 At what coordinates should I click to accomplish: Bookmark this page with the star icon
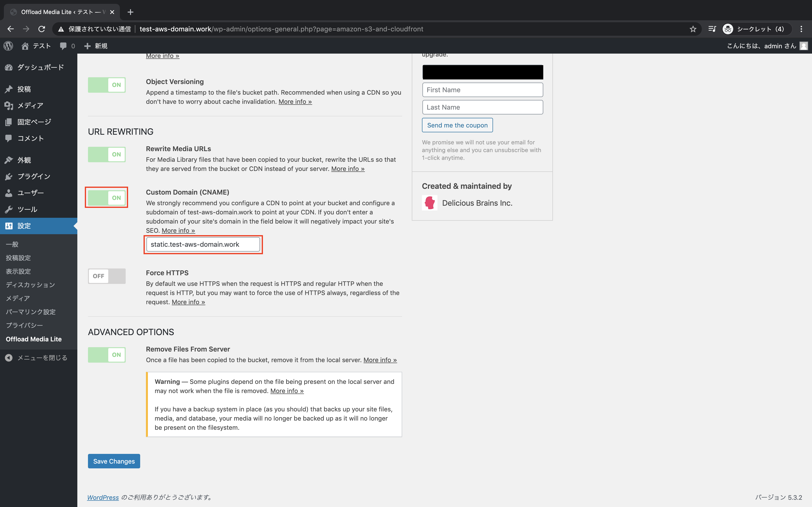click(x=693, y=29)
